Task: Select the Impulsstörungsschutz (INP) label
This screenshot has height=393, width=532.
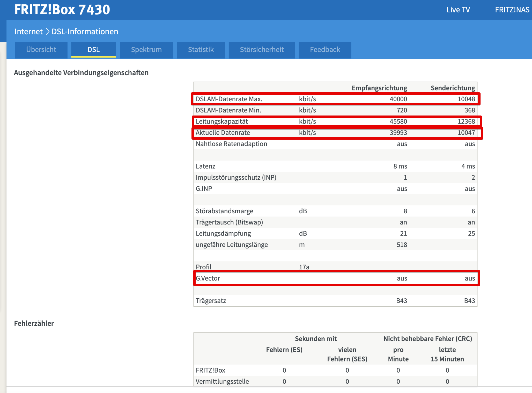Action: click(236, 178)
